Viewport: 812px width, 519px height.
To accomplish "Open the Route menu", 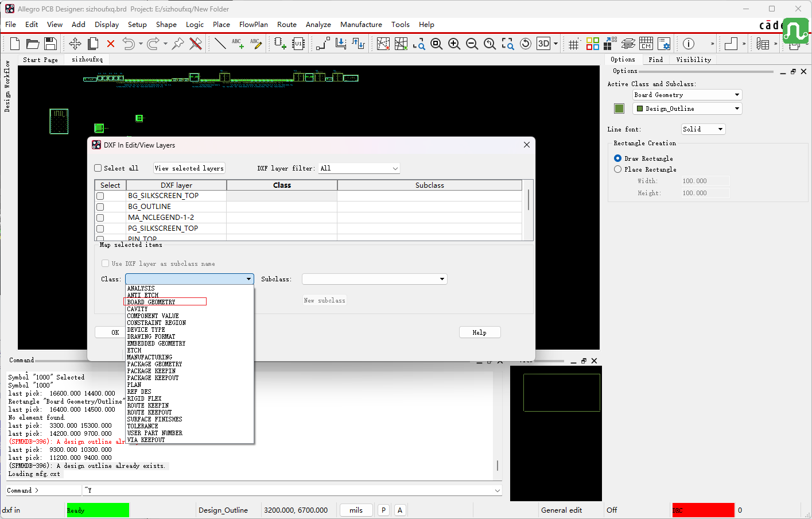I will point(287,24).
